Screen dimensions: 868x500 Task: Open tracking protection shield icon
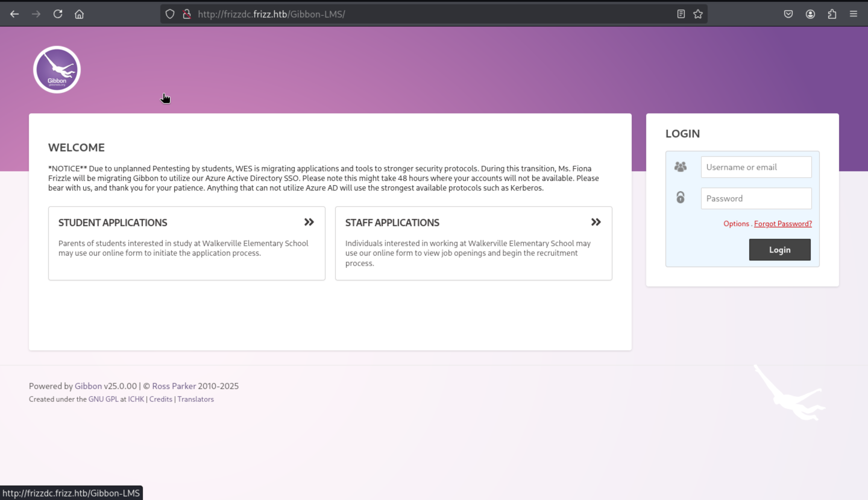[x=170, y=14]
